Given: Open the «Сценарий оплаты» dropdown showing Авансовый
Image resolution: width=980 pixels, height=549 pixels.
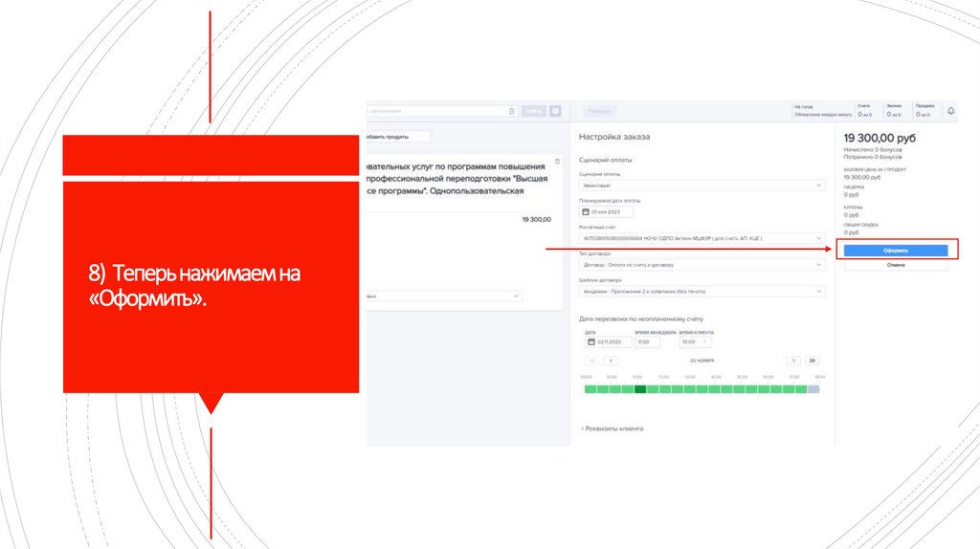Looking at the screenshot, I should click(x=702, y=186).
